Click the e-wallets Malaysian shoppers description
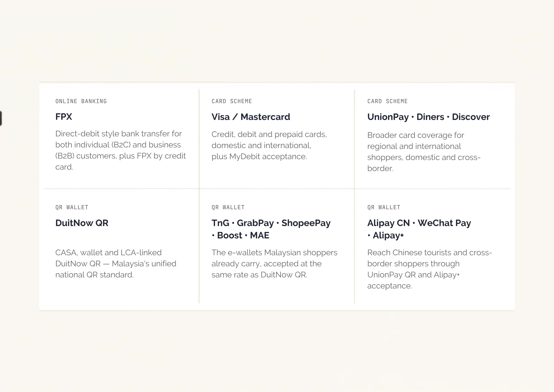Screen dimensions: 554x392 point(274,264)
